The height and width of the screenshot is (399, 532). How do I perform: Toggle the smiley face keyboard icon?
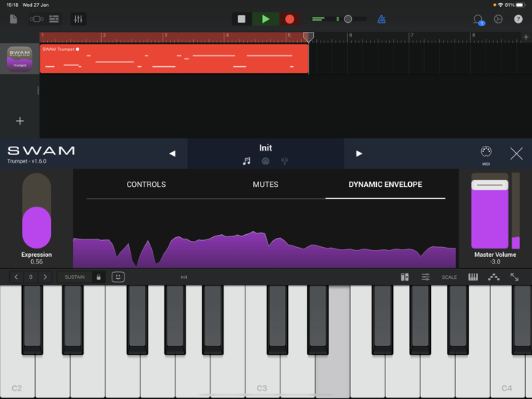click(118, 277)
